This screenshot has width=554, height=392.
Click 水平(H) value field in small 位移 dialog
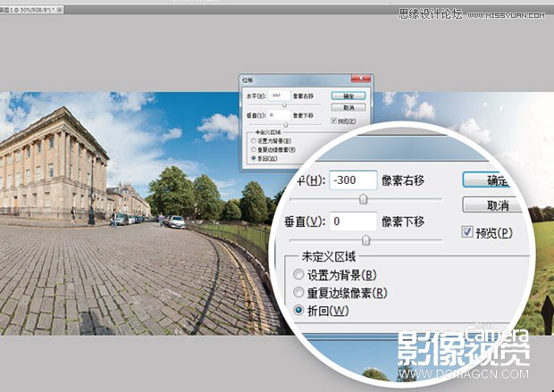tap(279, 96)
